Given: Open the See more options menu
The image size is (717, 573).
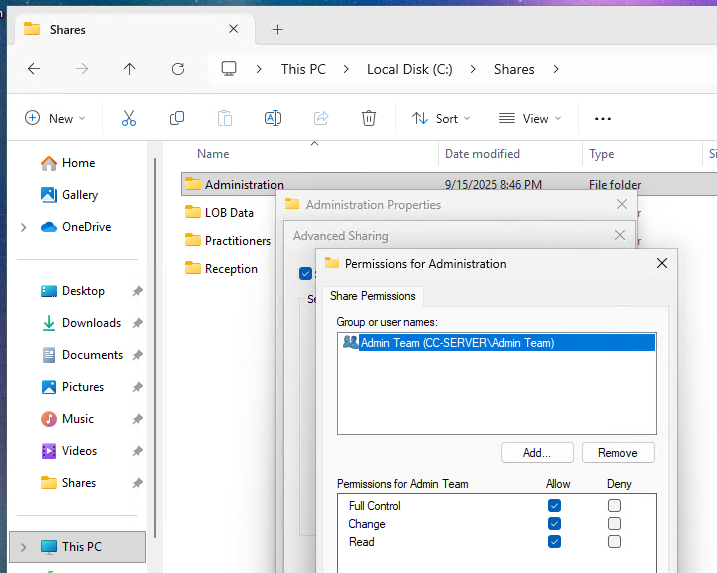Looking at the screenshot, I should pos(603,119).
